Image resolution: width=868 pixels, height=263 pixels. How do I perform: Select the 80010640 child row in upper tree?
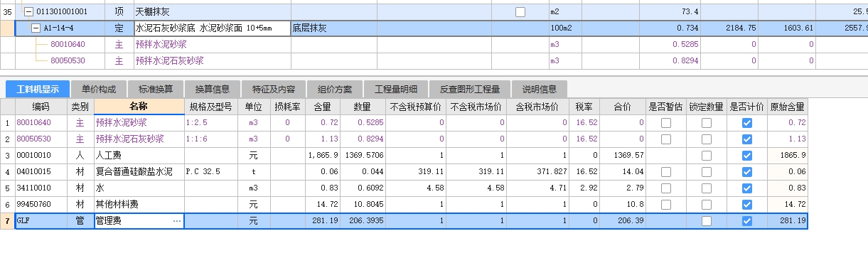tap(68, 45)
